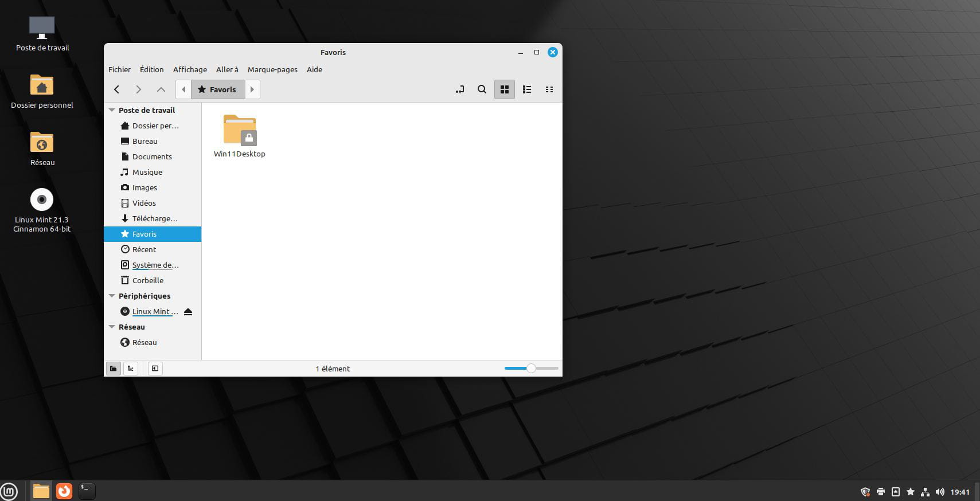
Task: Open the printer tray icon
Action: (881, 492)
